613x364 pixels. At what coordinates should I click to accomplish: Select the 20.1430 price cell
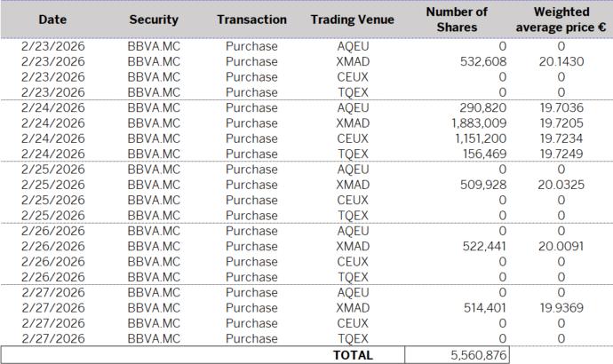click(560, 61)
